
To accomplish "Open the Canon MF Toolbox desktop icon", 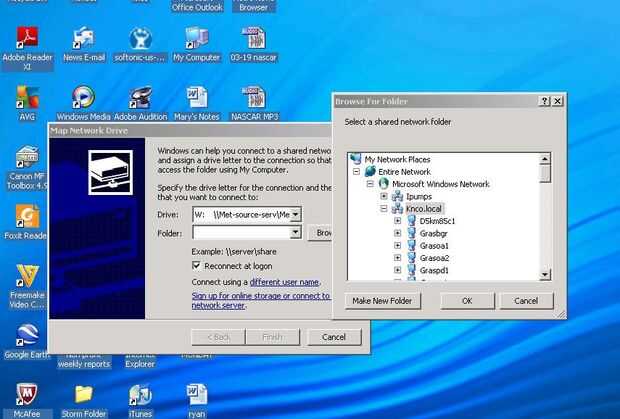I will click(x=27, y=157).
